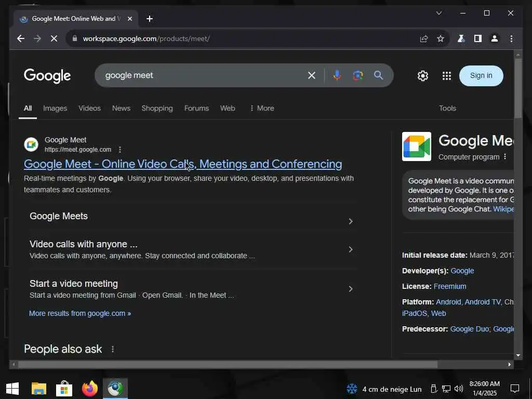Open Chrome three-dot menu
This screenshot has height=399, width=532.
pyautogui.click(x=511, y=38)
